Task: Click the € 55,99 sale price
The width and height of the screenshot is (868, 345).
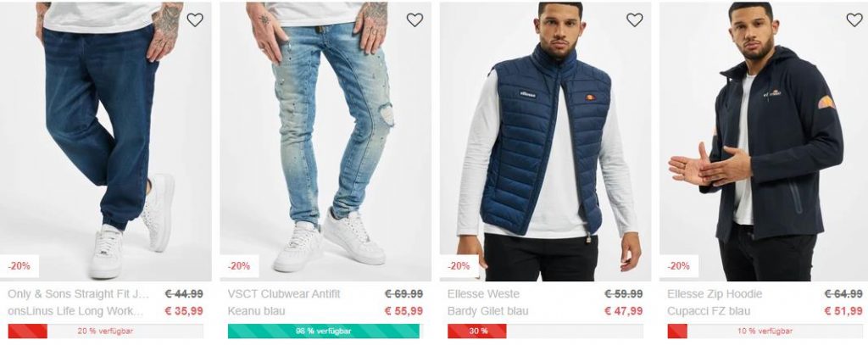Action: 403,311
